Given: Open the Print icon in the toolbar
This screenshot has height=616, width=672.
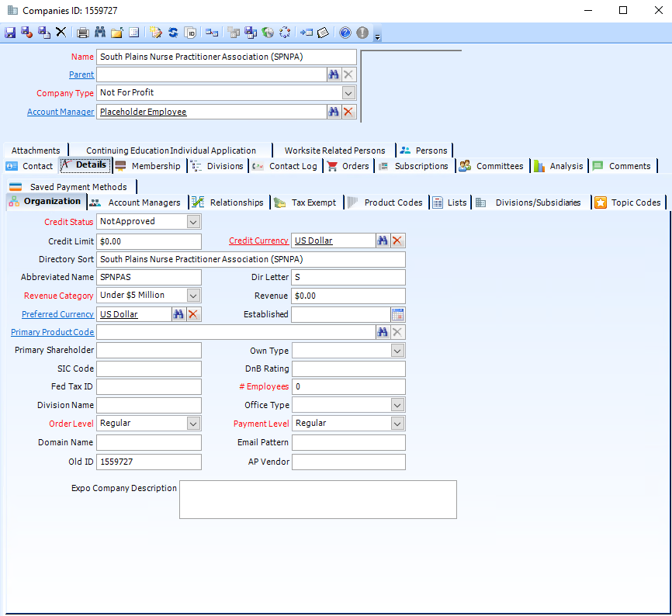Looking at the screenshot, I should [x=83, y=32].
